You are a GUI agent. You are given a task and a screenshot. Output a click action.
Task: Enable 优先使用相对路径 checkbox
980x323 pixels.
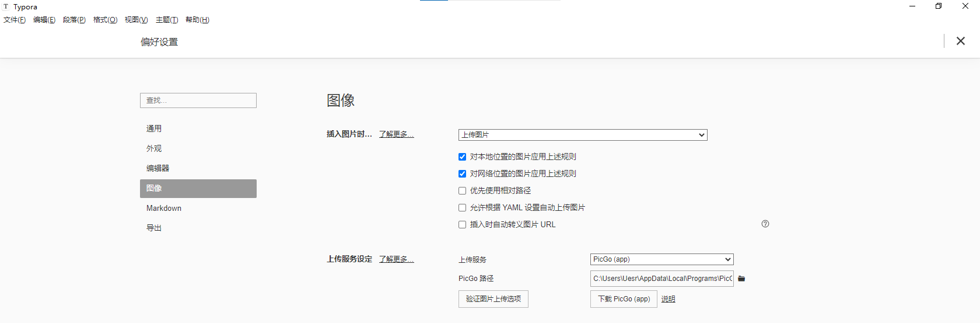[x=462, y=190]
